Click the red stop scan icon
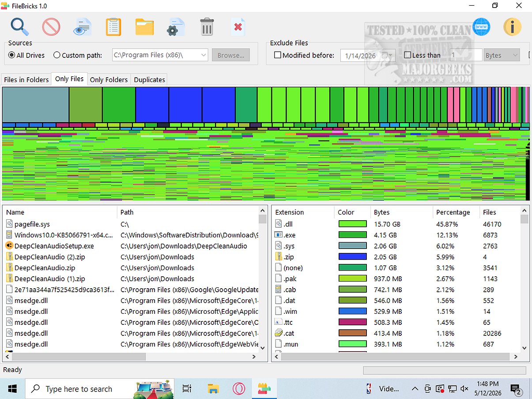 click(51, 27)
